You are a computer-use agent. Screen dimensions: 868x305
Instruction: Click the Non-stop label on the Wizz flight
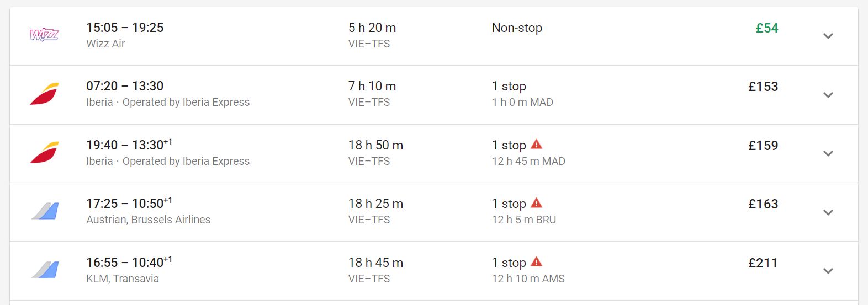pyautogui.click(x=517, y=28)
